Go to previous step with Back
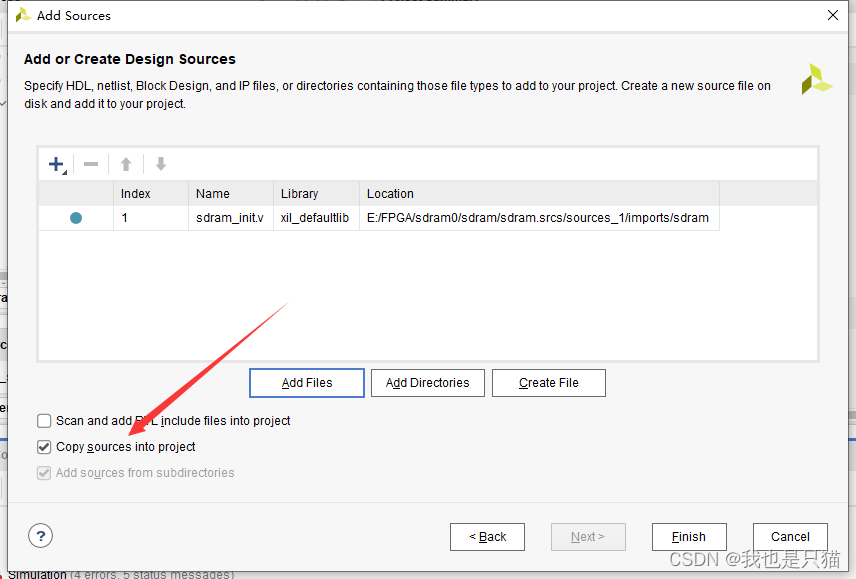Screen dimensions: 856x579 coord(488,537)
